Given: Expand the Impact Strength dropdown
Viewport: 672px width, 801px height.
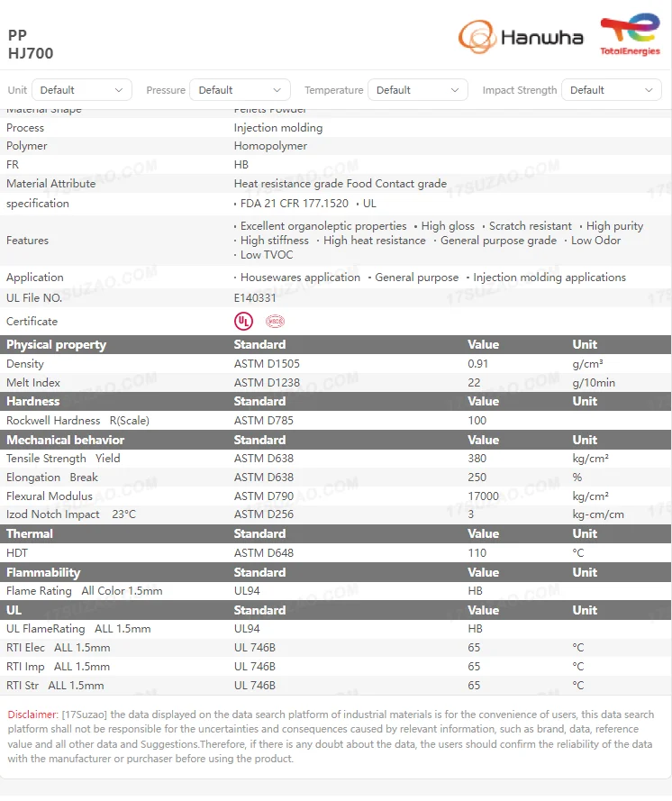Looking at the screenshot, I should pos(612,90).
